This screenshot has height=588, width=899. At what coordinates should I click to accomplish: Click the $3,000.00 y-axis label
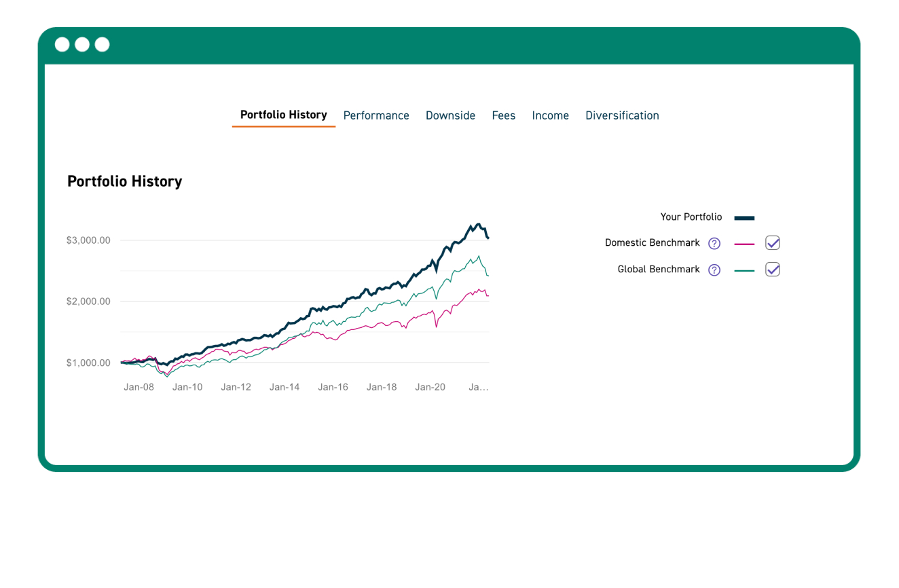click(x=88, y=240)
